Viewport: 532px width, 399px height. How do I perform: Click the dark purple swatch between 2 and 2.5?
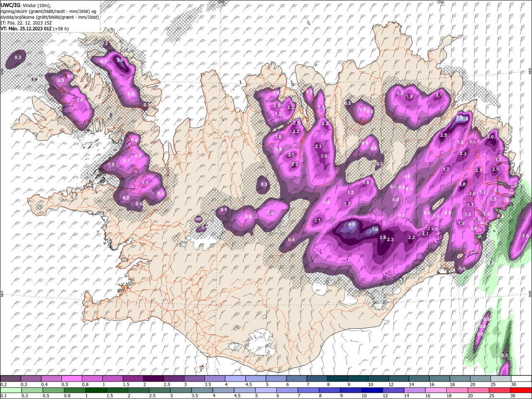pyautogui.click(x=153, y=379)
